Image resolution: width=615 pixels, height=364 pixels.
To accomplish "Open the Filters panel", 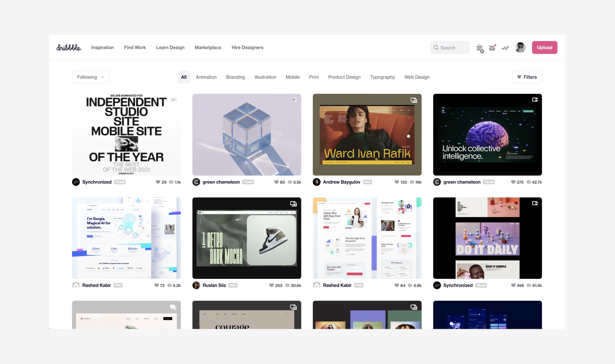I will tap(527, 77).
